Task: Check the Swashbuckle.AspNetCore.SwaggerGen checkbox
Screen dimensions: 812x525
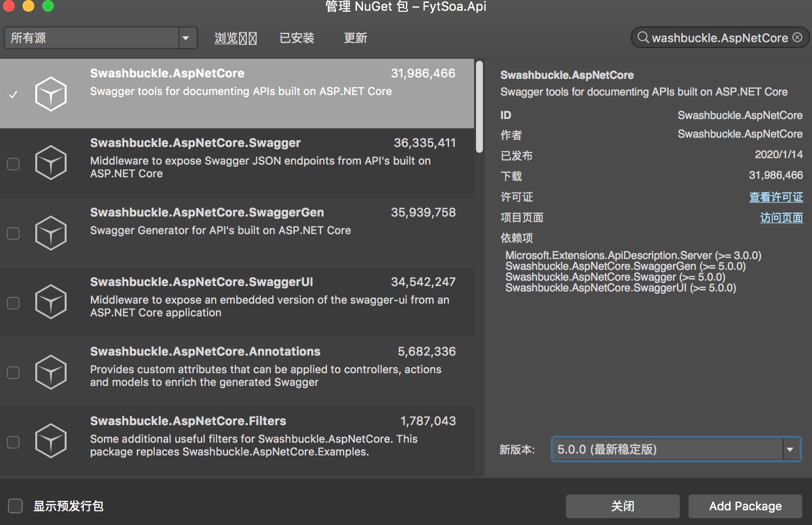Action: tap(14, 233)
